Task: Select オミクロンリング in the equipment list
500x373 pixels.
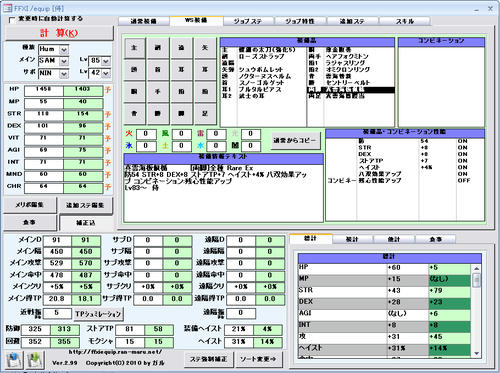Action: tap(348, 70)
